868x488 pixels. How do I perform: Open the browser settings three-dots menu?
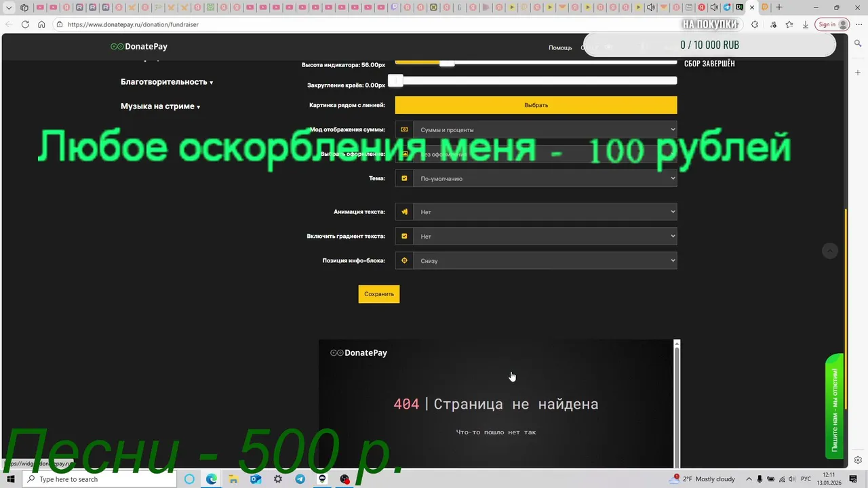point(859,24)
